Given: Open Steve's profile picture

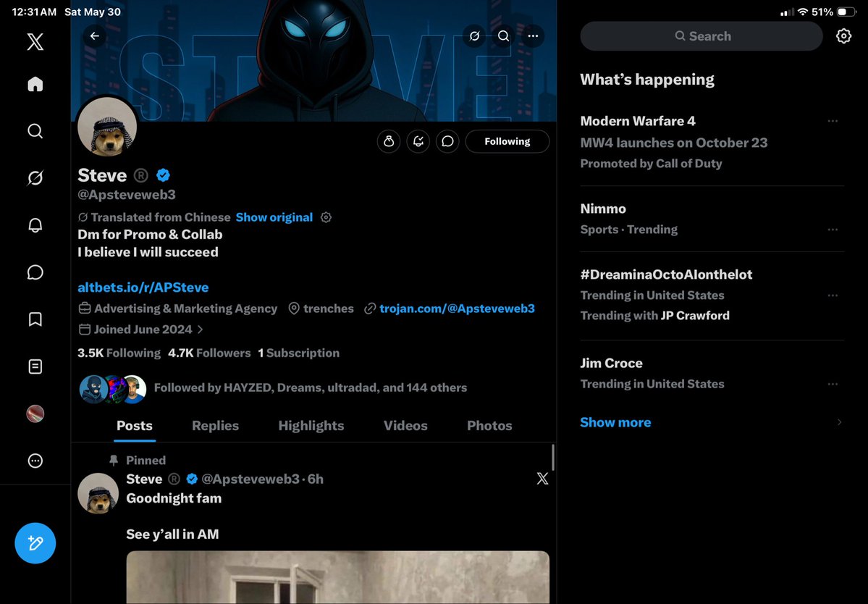Looking at the screenshot, I should click(107, 127).
